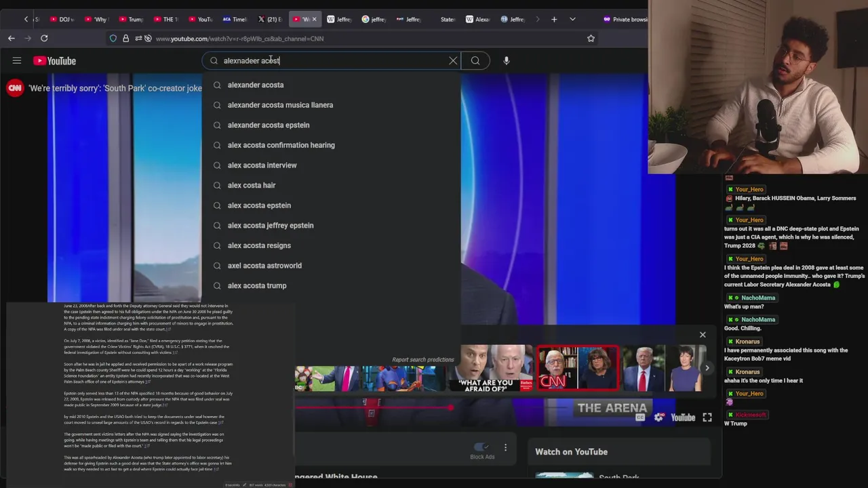Show next suggested videos with the arrow
Screen dimensions: 868x488
707,368
